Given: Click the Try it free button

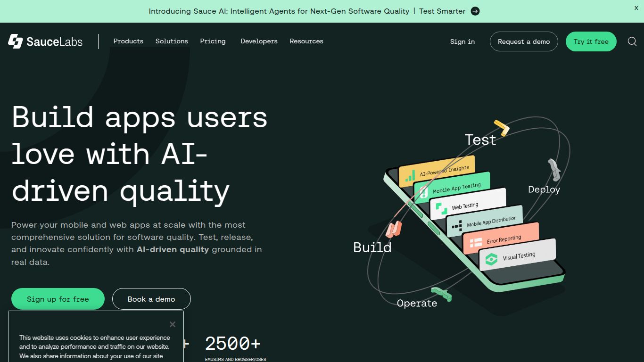Looking at the screenshot, I should [591, 41].
